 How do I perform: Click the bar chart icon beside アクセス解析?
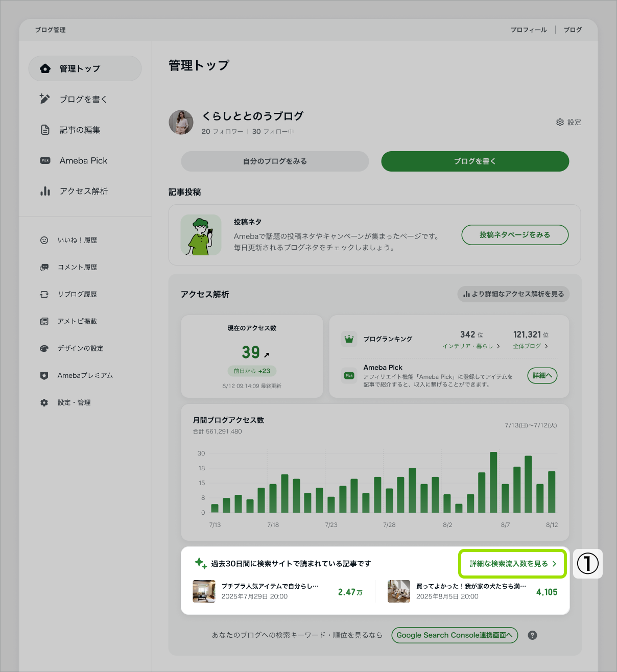pyautogui.click(x=45, y=191)
